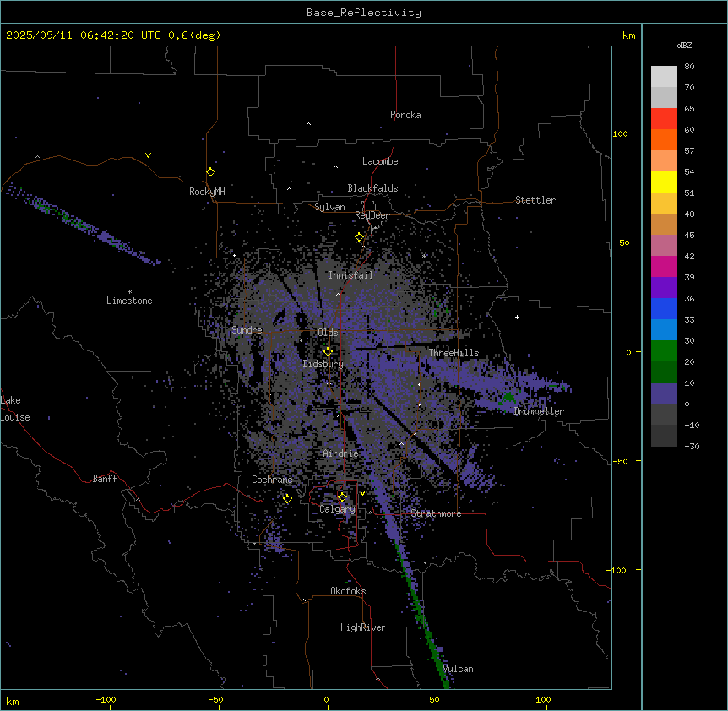Select the red 60-65 dBZ legend color
This screenshot has width=728, height=711.
click(x=664, y=118)
